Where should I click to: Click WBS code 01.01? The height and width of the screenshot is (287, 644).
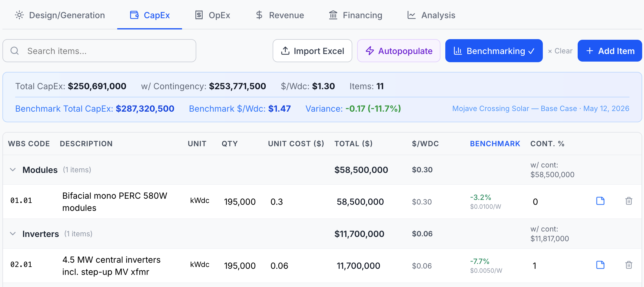[21, 201]
